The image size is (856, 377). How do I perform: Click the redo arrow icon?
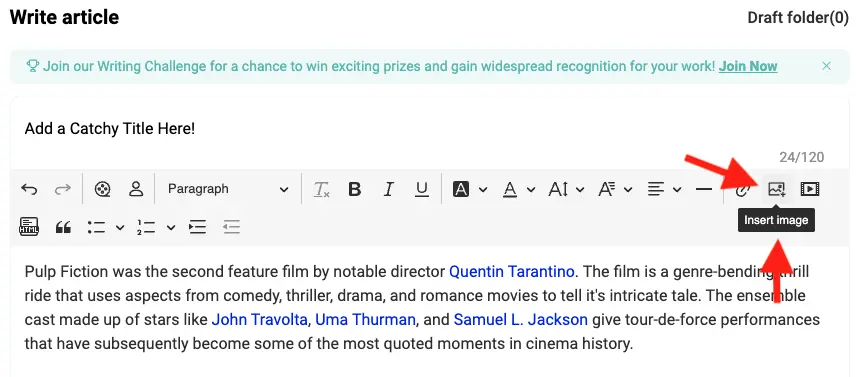(x=63, y=189)
